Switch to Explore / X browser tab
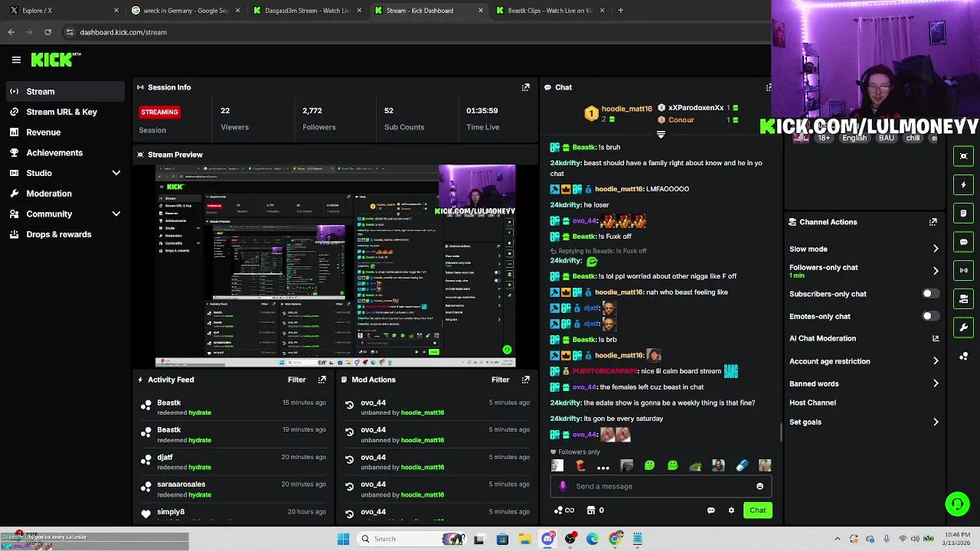Viewport: 980px width, 551px height. point(63,11)
